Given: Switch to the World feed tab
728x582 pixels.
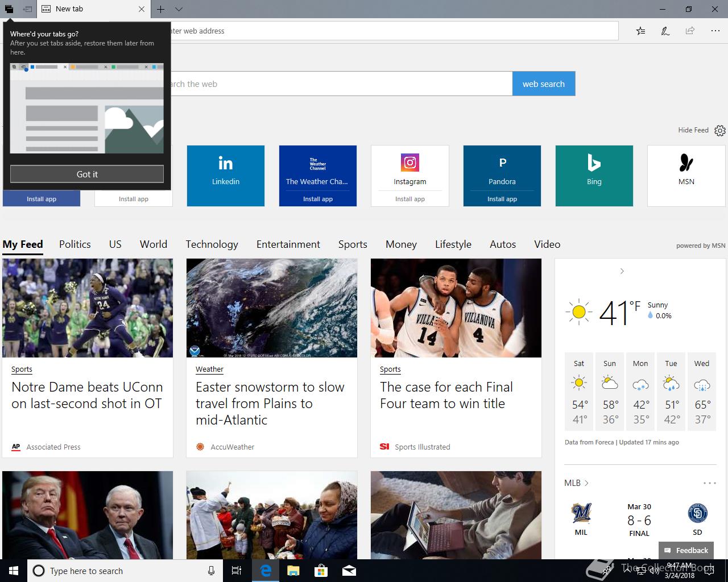Looking at the screenshot, I should (154, 244).
